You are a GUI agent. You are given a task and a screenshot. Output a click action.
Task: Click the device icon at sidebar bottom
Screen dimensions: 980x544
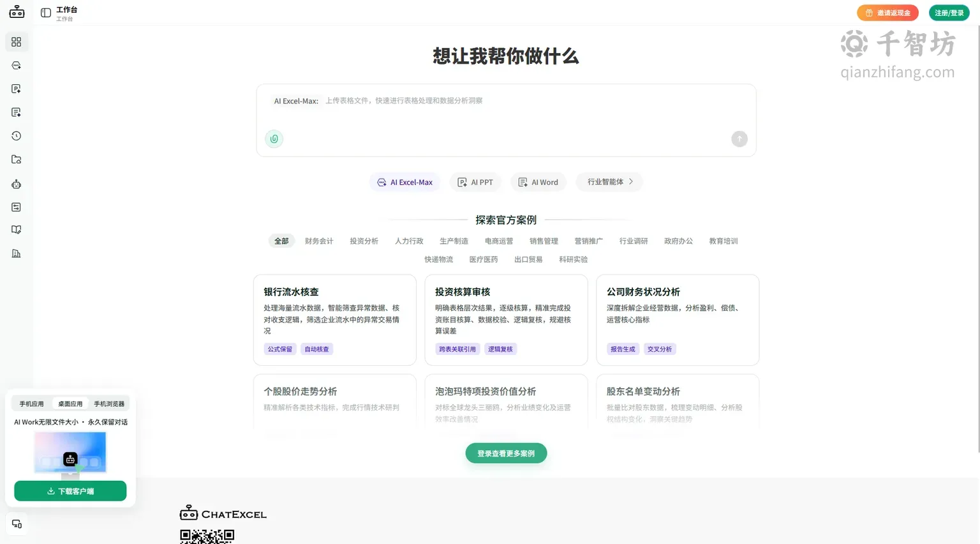click(x=17, y=524)
